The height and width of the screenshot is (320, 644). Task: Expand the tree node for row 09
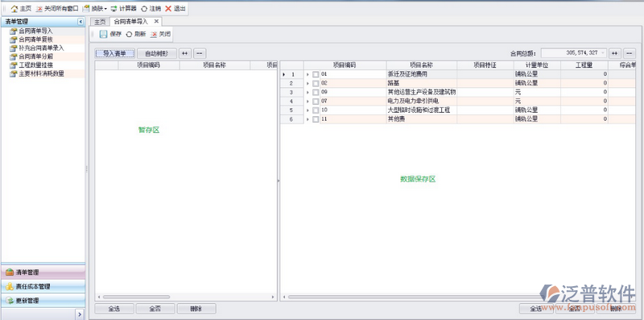308,93
